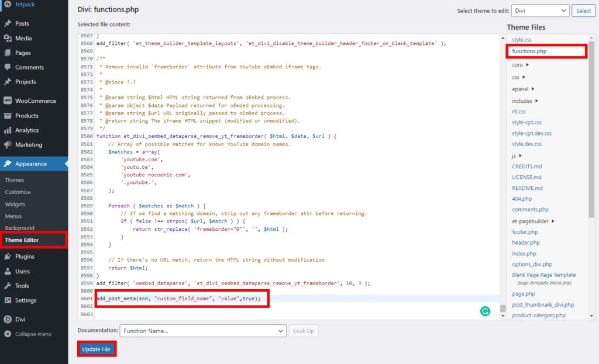599x364 pixels.
Task: Select Theme Editor submenu item
Action: [22, 240]
